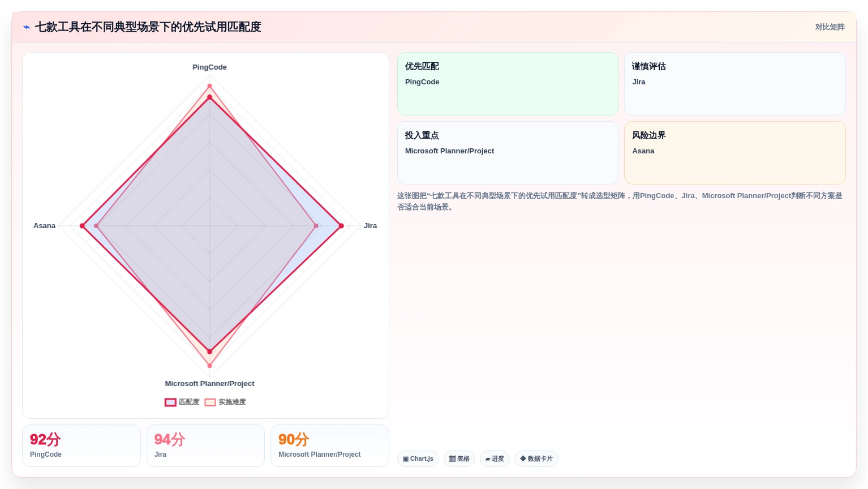Select the 进度 tag chip
Image resolution: width=868 pixels, height=489 pixels.
click(x=495, y=458)
